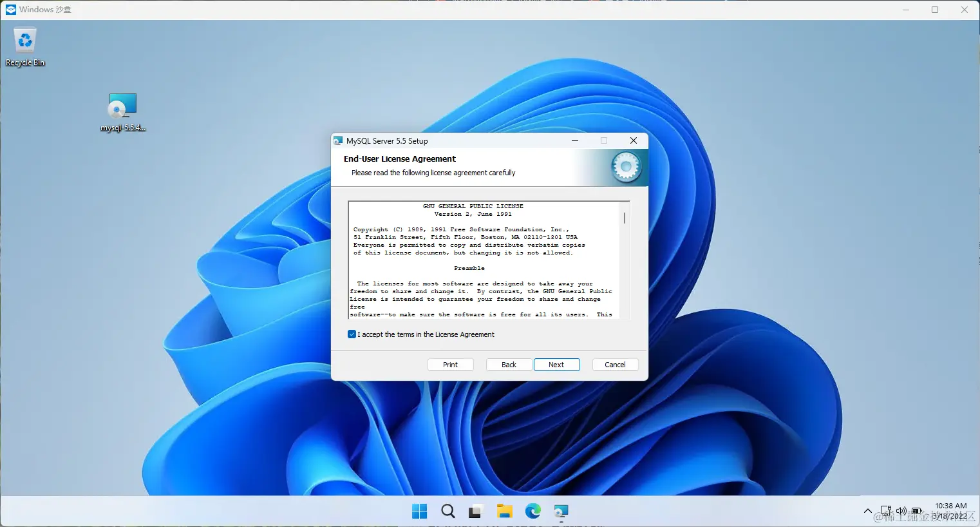Open File Explorer from taskbar
Viewport: 980px width, 527px height.
[x=504, y=512]
